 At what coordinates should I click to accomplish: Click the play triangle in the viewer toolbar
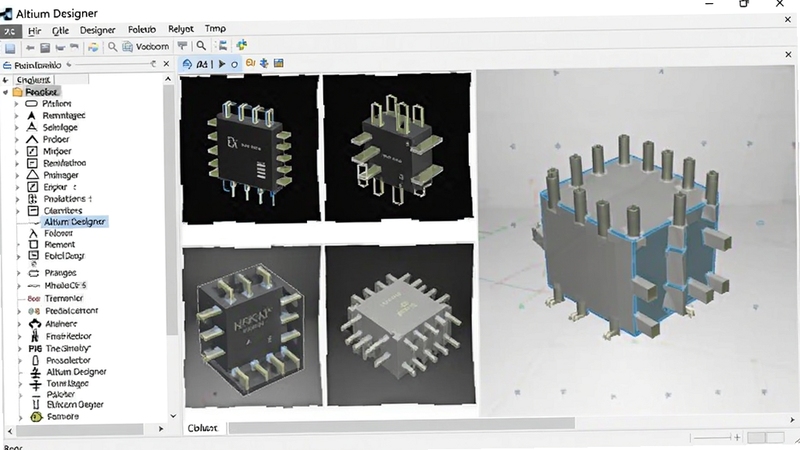coord(222,64)
